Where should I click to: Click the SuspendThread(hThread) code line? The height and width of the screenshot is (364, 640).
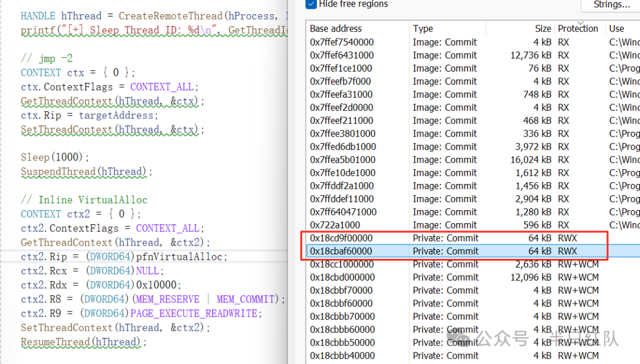(x=86, y=172)
